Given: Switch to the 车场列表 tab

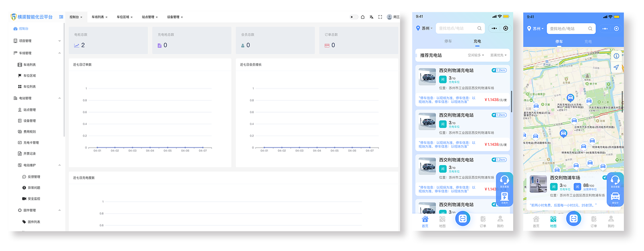Looking at the screenshot, I should click(97, 17).
